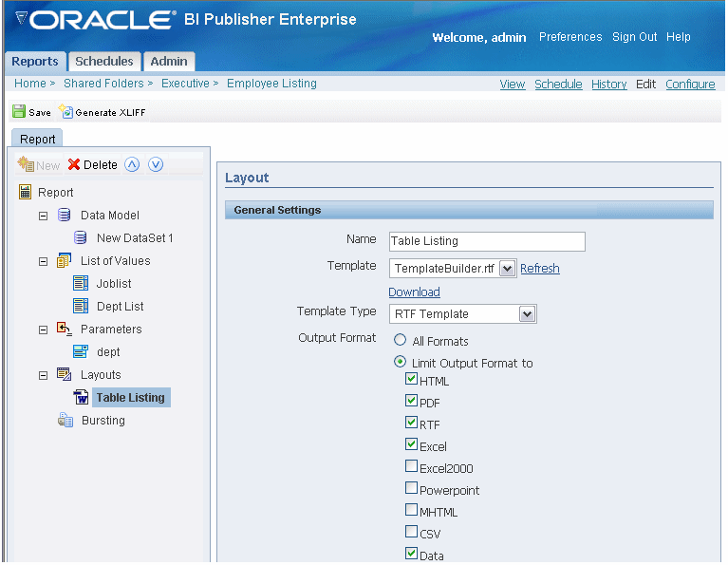Screen dimensions: 728x565
Task: Switch to the Schedules tab
Action: pyautogui.click(x=104, y=62)
